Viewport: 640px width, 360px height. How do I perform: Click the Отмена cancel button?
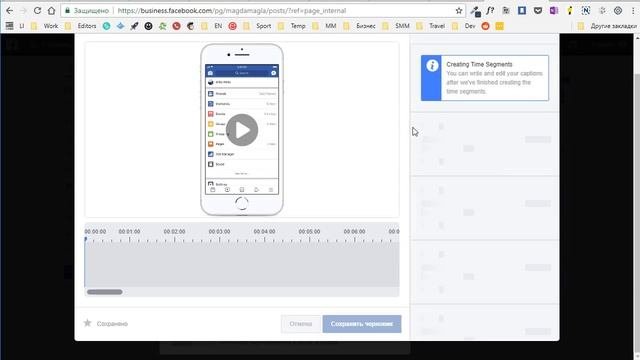301,324
